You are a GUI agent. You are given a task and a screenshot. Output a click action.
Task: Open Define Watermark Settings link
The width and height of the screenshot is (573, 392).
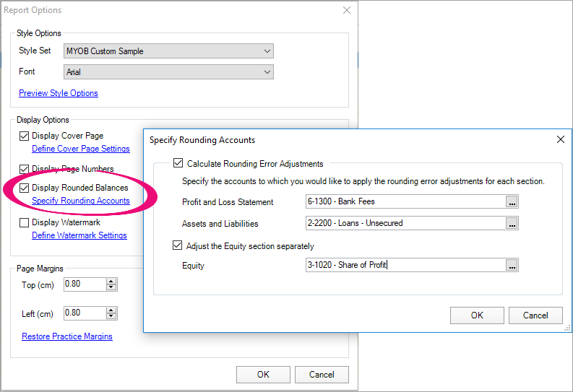coord(79,235)
